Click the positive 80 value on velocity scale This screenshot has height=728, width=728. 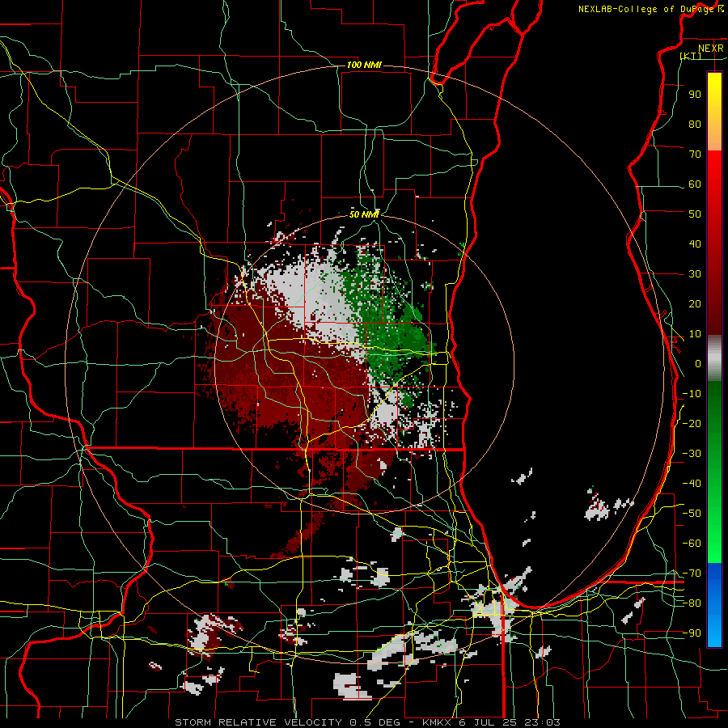click(x=695, y=125)
